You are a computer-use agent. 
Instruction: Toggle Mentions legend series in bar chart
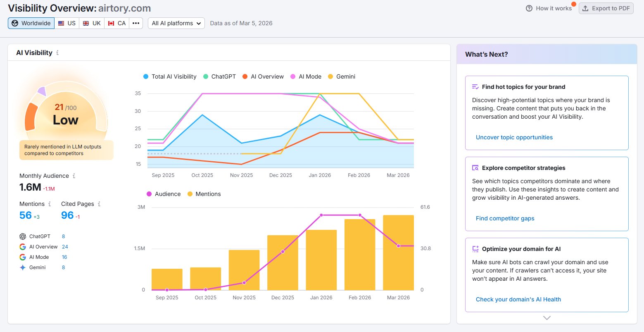204,194
